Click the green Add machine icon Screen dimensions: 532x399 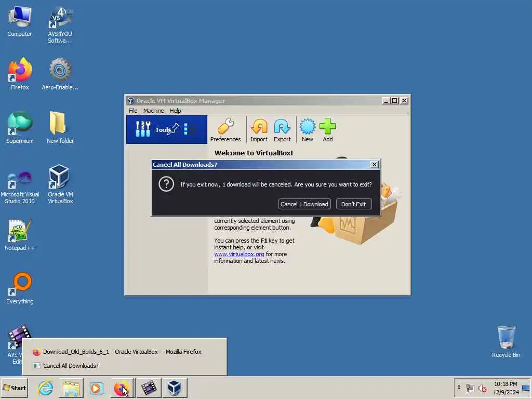click(327, 130)
